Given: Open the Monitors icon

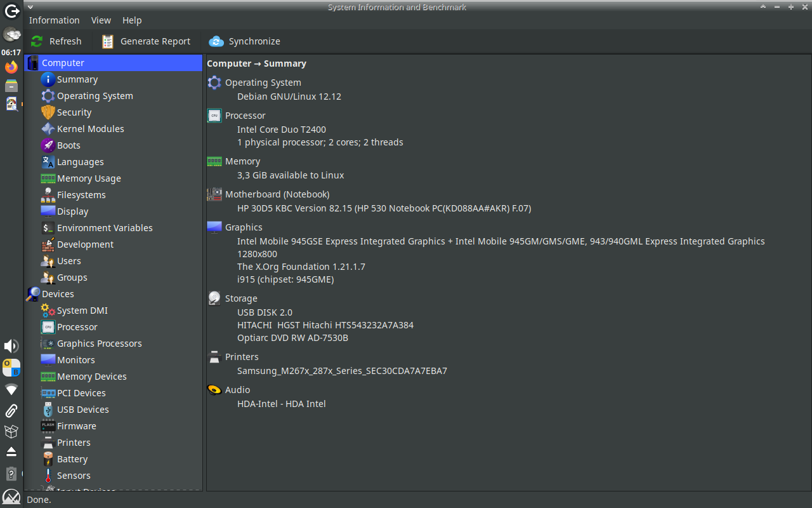Looking at the screenshot, I should [x=48, y=360].
